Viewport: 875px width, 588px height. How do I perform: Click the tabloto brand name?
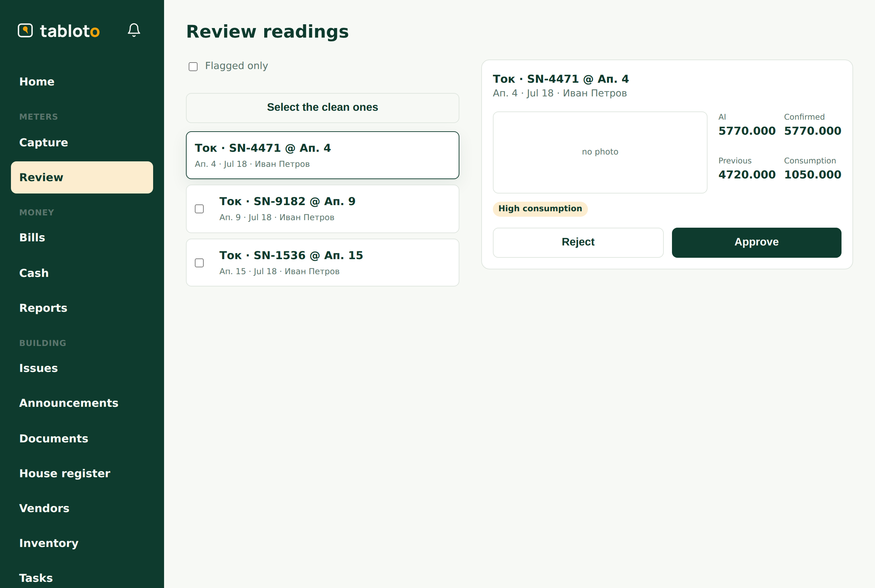pos(70,31)
